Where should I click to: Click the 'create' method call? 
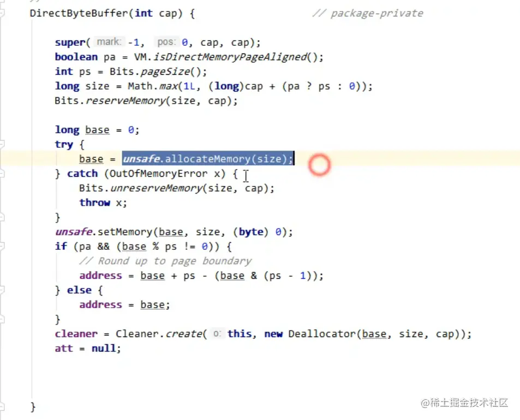183,334
